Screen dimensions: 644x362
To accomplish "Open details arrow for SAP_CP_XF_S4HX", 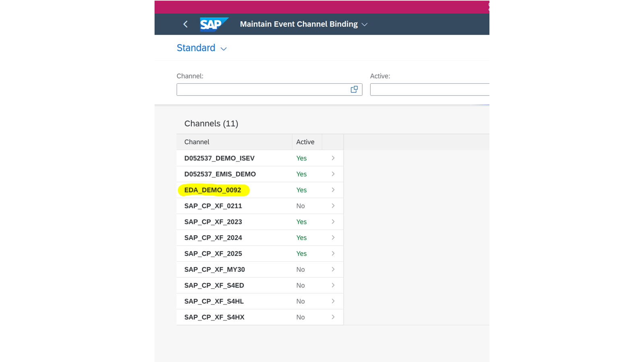I will [333, 317].
